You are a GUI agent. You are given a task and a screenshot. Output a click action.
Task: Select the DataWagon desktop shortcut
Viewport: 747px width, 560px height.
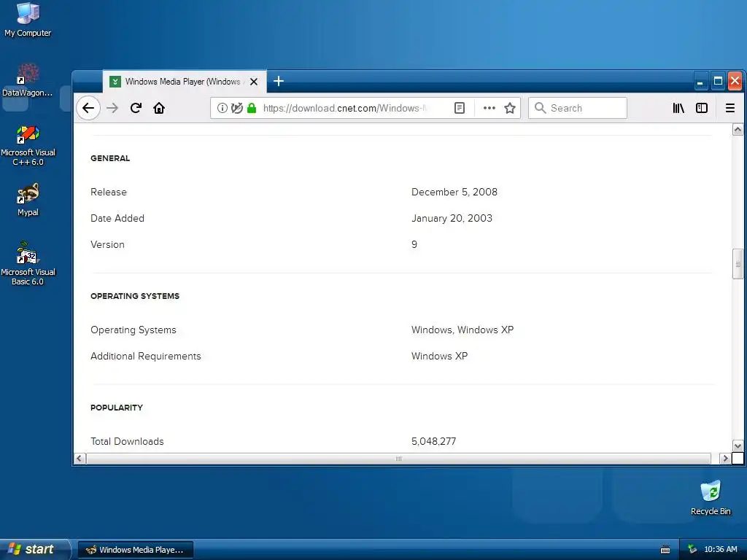(28, 80)
